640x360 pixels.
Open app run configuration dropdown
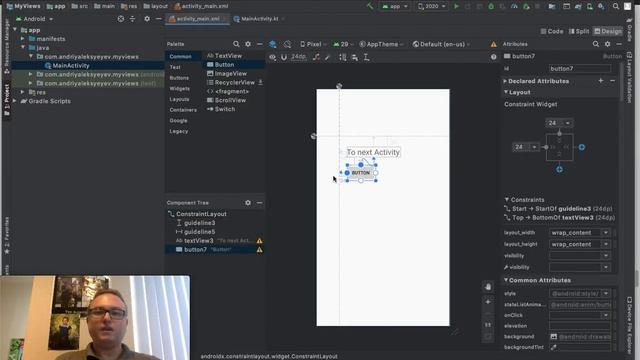click(395, 6)
